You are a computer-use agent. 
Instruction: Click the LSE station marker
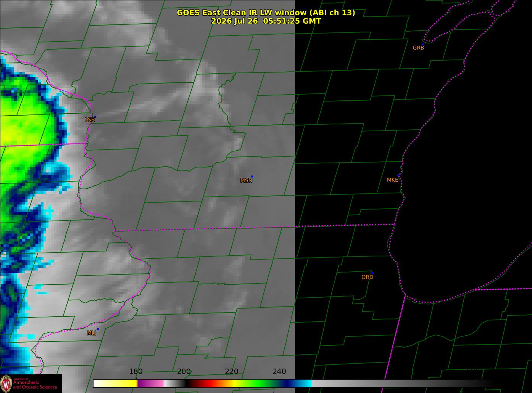tap(95, 117)
